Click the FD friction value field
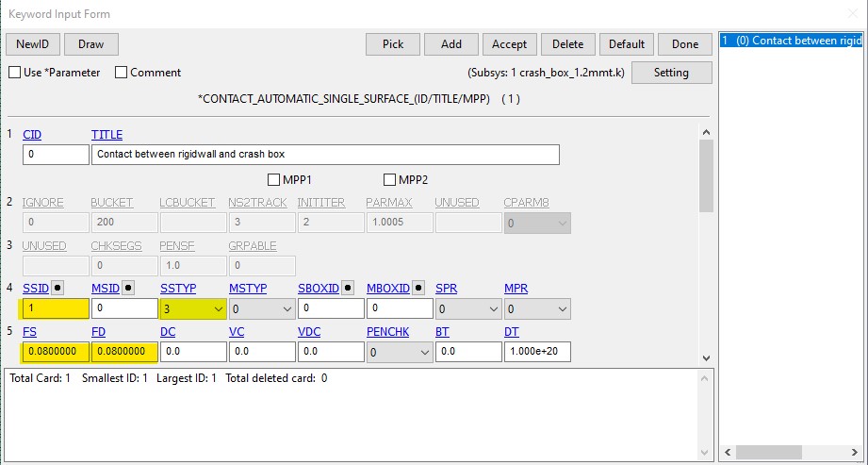 (123, 352)
